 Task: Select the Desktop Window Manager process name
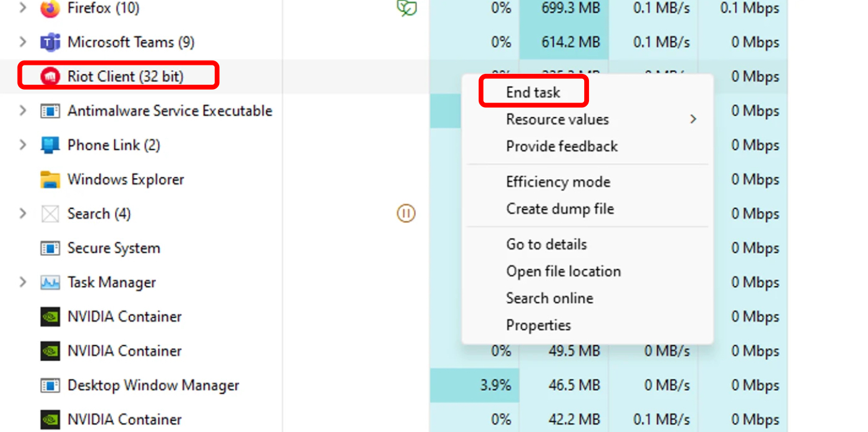153,385
